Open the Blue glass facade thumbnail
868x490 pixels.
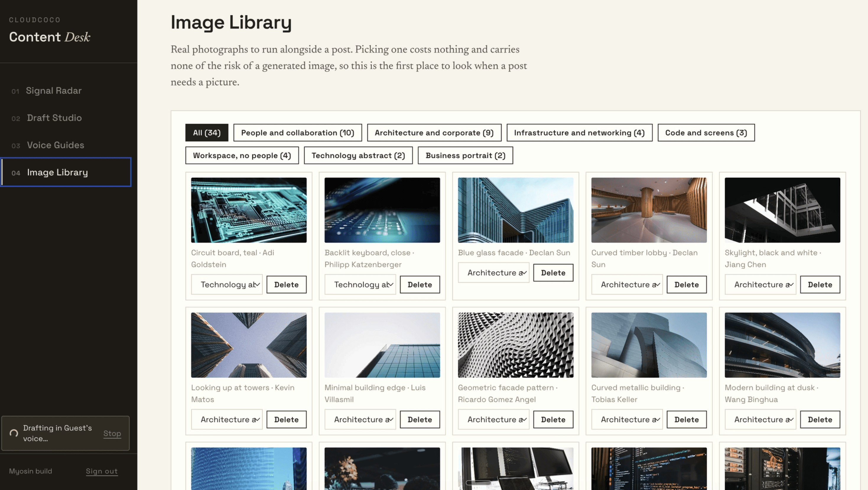tap(516, 210)
